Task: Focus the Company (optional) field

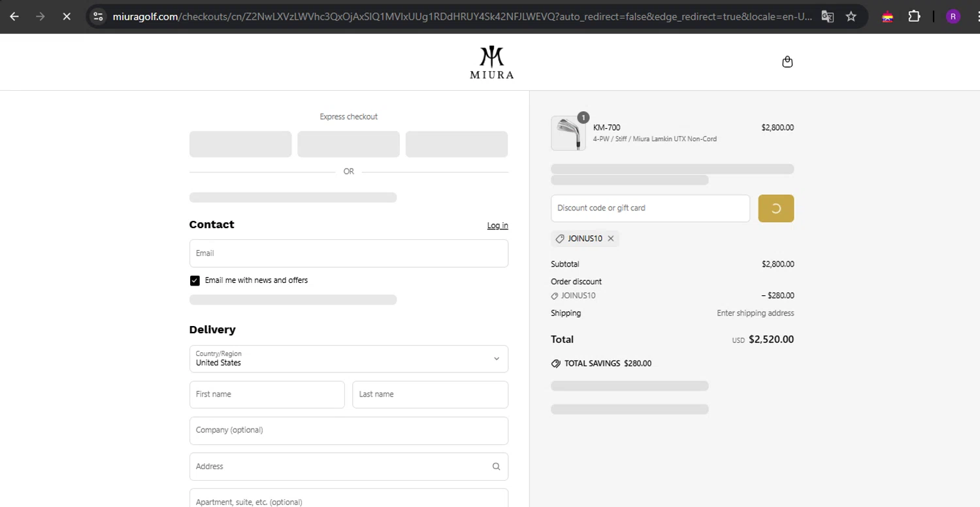Action: pos(349,431)
